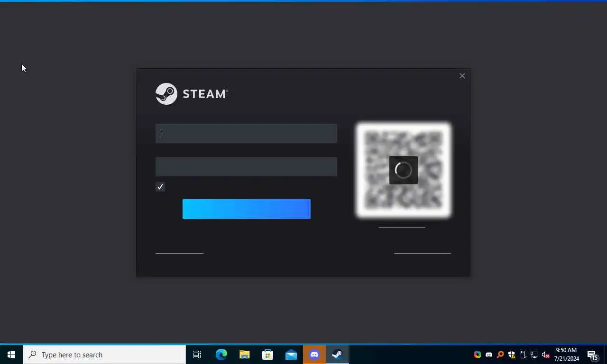Viewport: 607px width, 364px height.
Task: Open the network status tray icon
Action: (534, 355)
